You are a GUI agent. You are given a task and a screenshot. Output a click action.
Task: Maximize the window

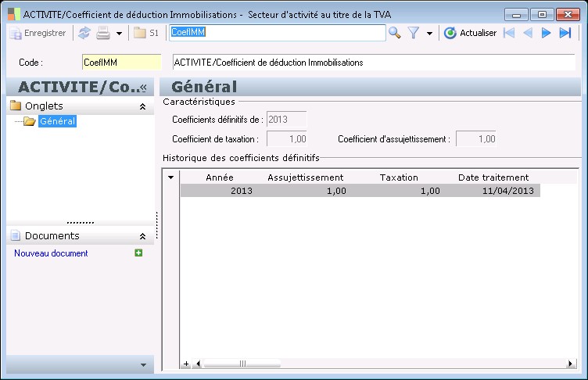(542, 15)
